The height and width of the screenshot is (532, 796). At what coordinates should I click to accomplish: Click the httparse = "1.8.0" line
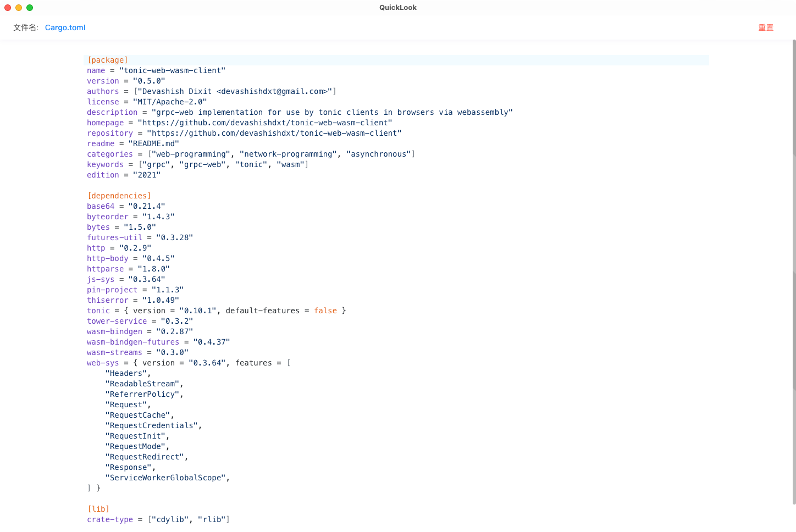click(x=129, y=269)
